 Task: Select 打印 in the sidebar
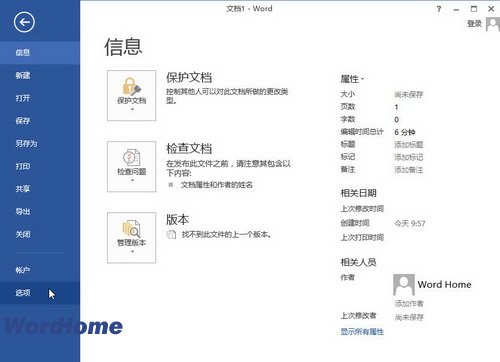40,166
